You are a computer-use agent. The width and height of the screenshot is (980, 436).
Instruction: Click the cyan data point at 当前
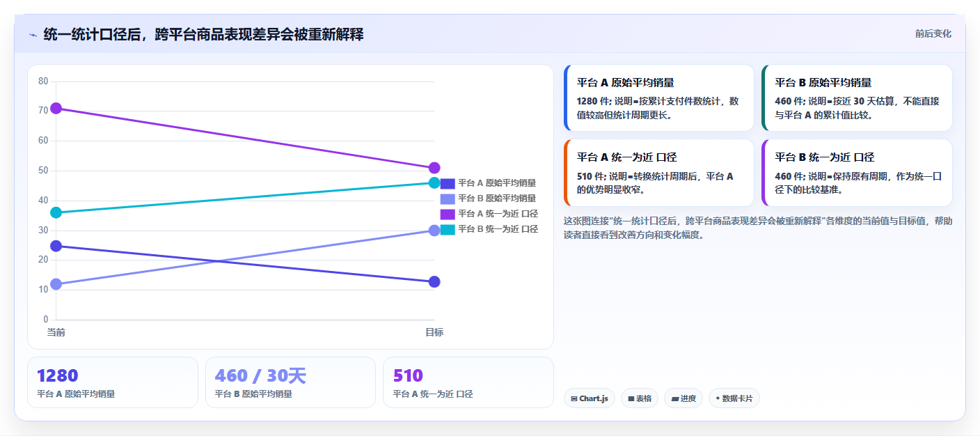(x=56, y=212)
